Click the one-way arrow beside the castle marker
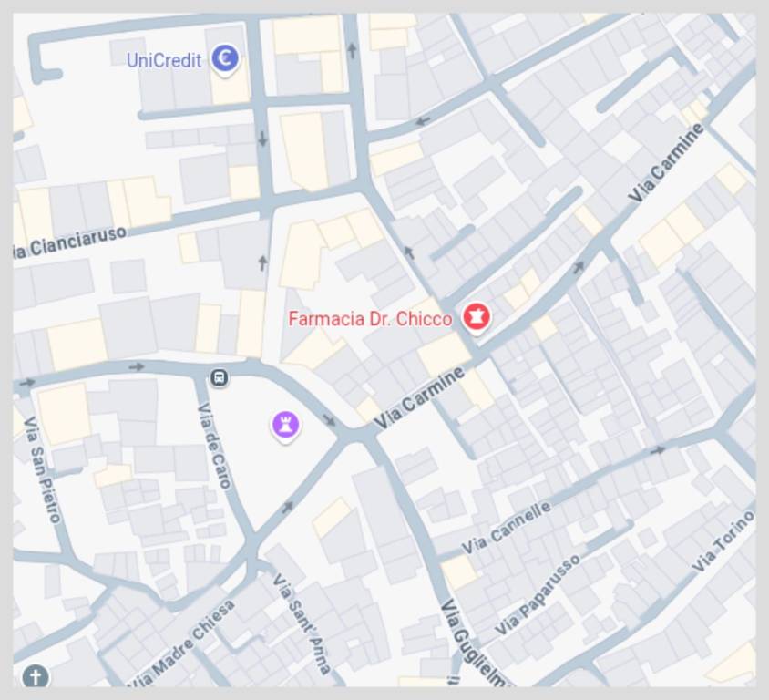The width and height of the screenshot is (769, 700). click(329, 420)
